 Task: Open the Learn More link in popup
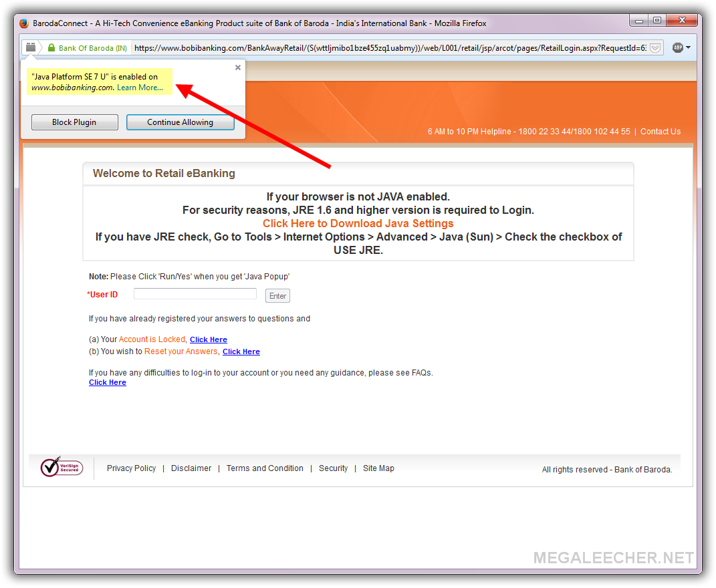140,88
